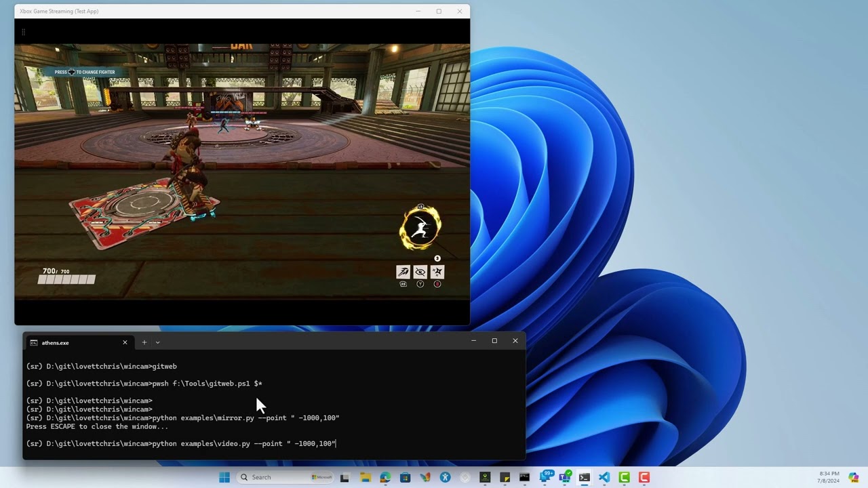868x488 pixels.
Task: Open the blue accessibility figure taskbar icon
Action: [x=445, y=477]
